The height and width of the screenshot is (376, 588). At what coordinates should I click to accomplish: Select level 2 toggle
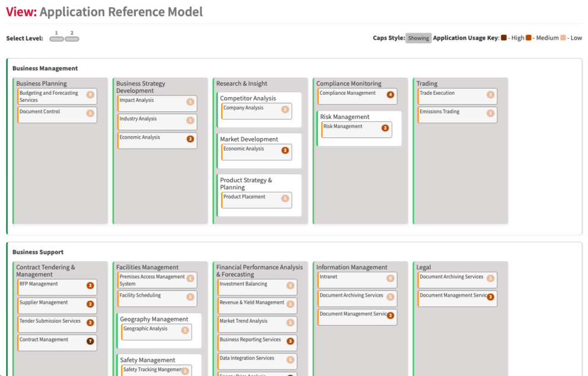[72, 39]
